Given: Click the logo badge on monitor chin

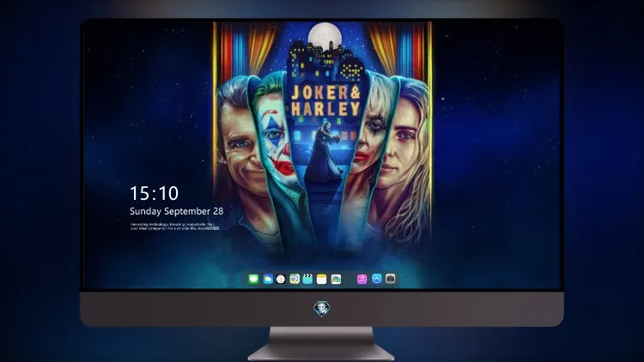Looking at the screenshot, I should (x=322, y=309).
